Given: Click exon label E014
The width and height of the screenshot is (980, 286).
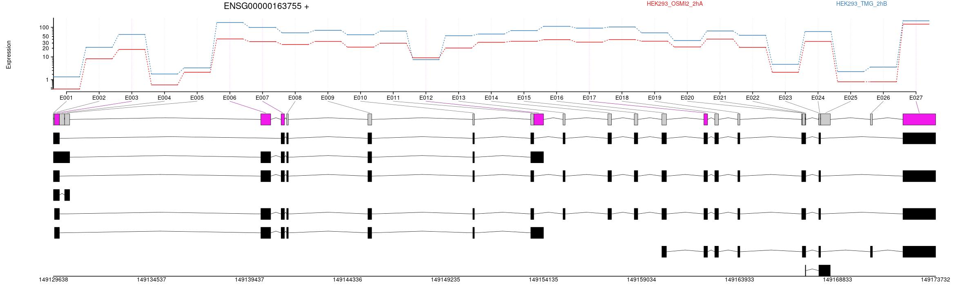Looking at the screenshot, I should pos(491,98).
